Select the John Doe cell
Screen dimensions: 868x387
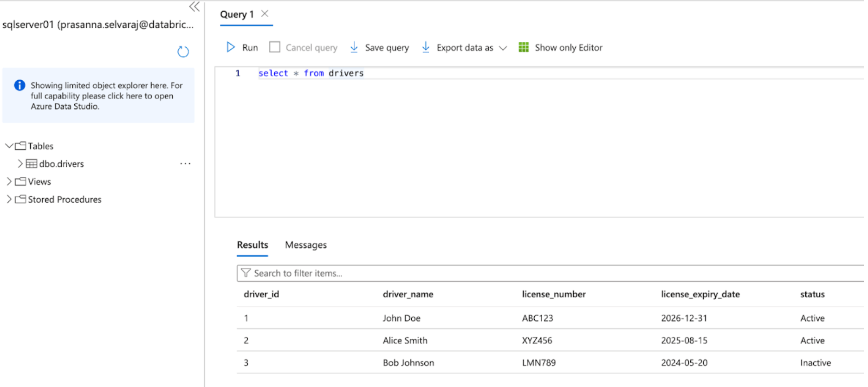[x=402, y=318]
